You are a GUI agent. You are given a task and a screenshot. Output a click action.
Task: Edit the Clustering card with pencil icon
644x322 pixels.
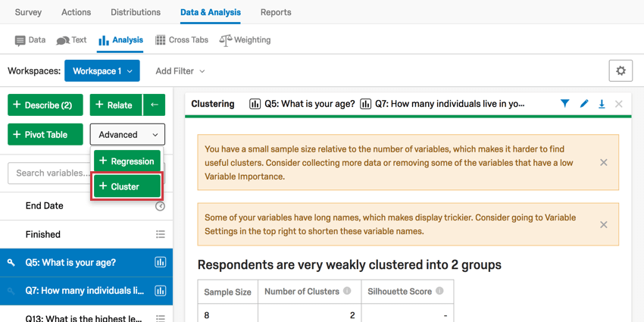click(x=584, y=104)
